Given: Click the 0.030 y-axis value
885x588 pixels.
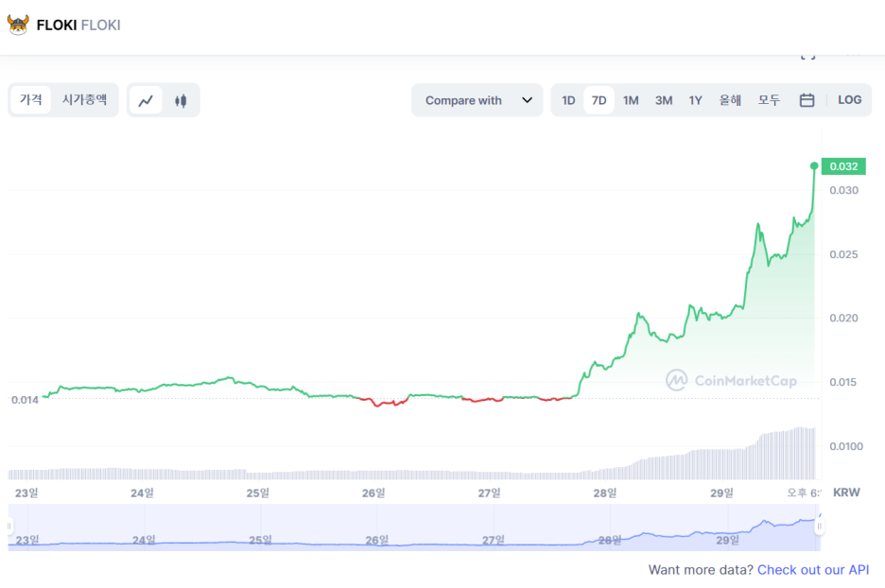Looking at the screenshot, I should [843, 190].
